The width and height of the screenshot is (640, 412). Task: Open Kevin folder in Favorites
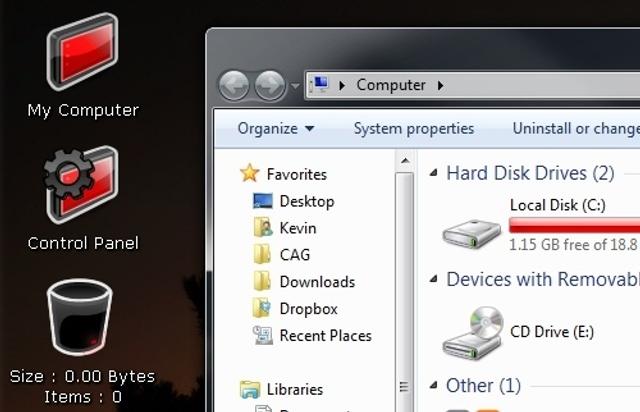[298, 228]
